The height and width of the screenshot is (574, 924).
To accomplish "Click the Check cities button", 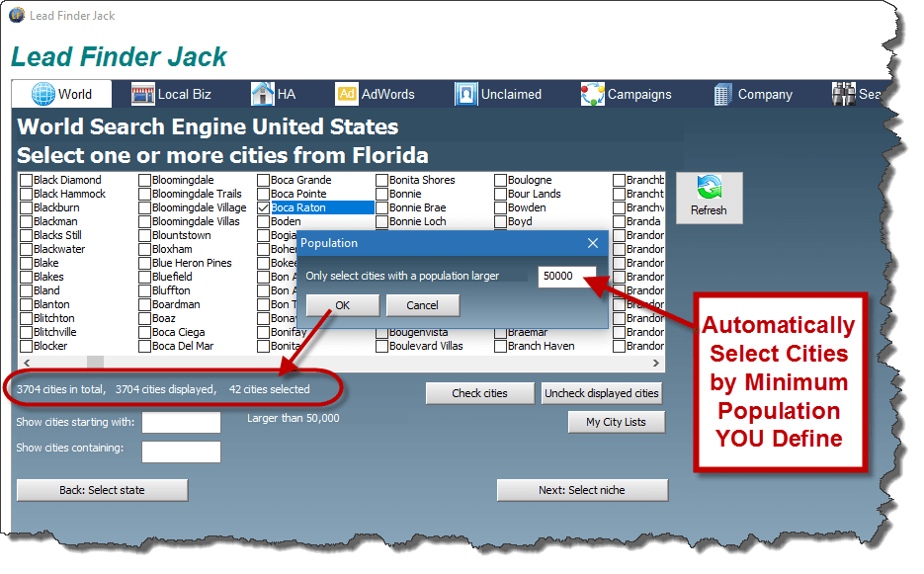I will [479, 393].
